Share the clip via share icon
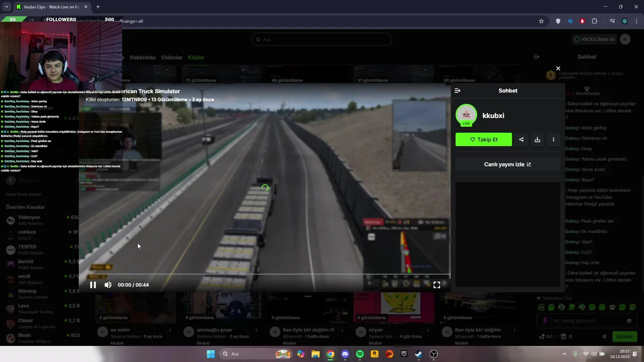 click(x=521, y=139)
